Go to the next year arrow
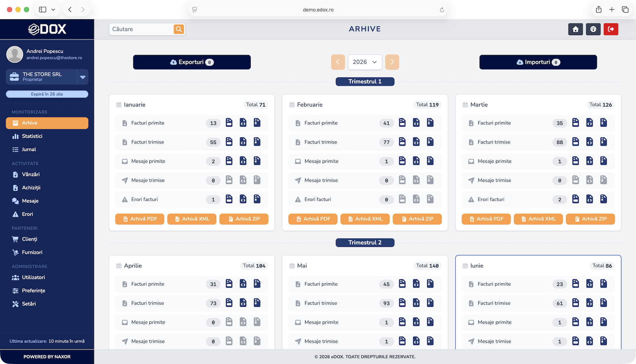The height and width of the screenshot is (364, 636). [x=392, y=62]
